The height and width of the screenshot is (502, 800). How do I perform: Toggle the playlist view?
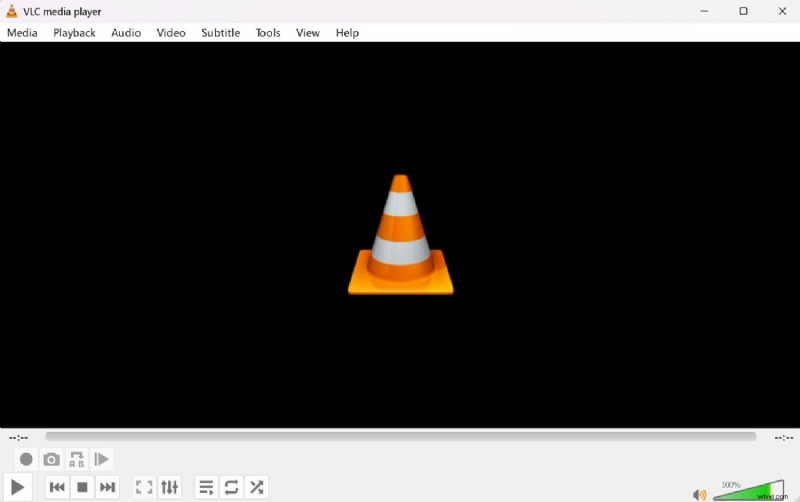[x=206, y=487]
